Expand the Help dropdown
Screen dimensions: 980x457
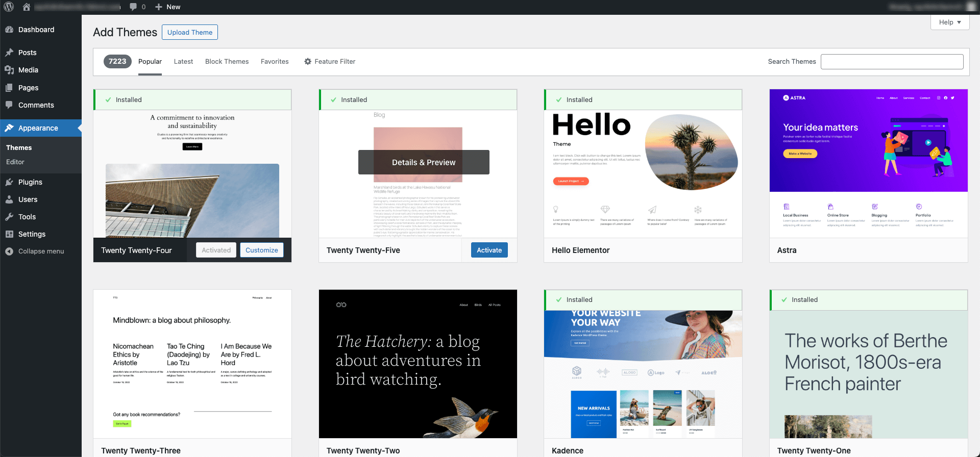(950, 22)
